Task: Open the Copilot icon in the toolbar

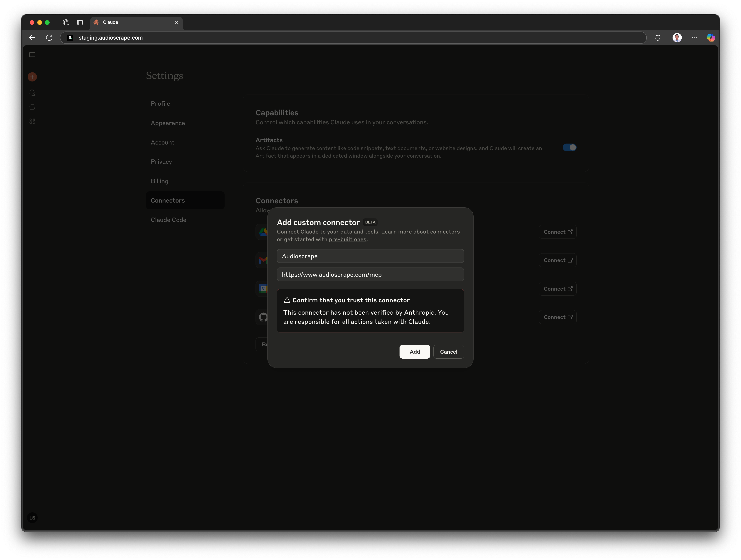Action: [711, 38]
